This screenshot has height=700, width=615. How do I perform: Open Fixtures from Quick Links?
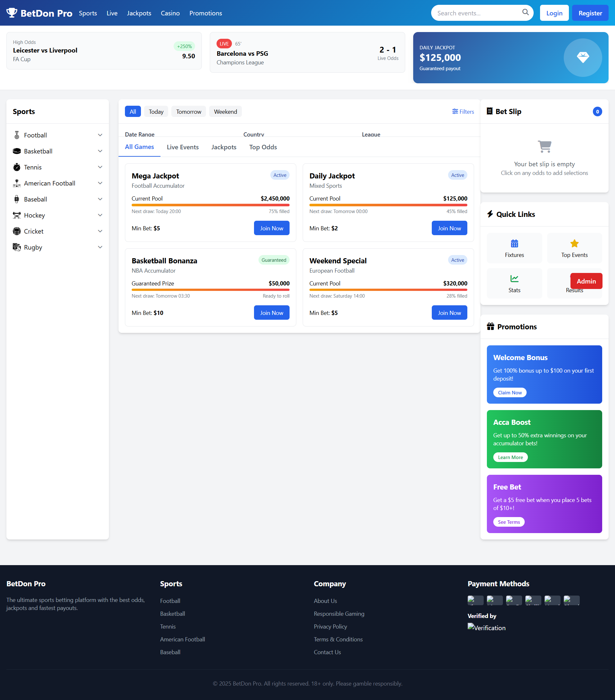click(514, 248)
